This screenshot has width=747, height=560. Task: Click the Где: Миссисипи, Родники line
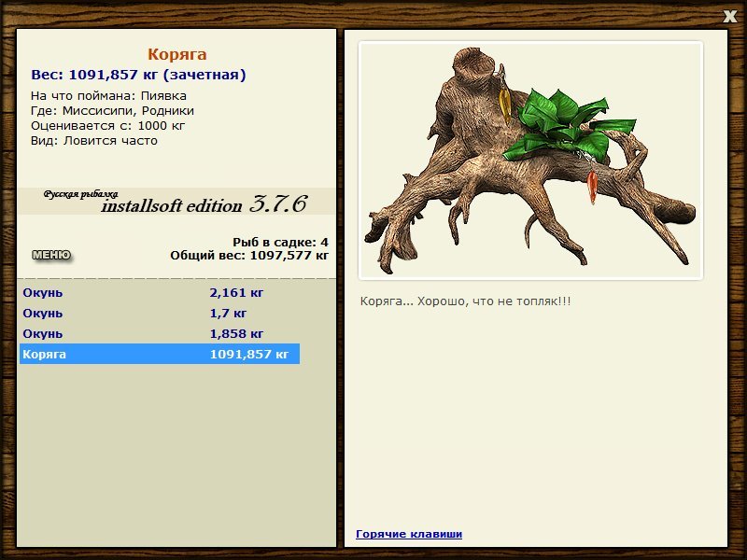112,111
